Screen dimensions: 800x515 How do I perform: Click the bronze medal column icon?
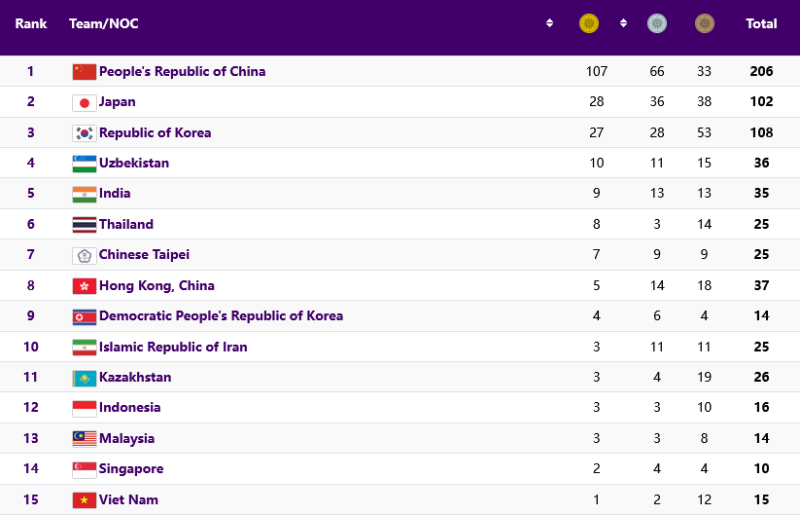[704, 23]
